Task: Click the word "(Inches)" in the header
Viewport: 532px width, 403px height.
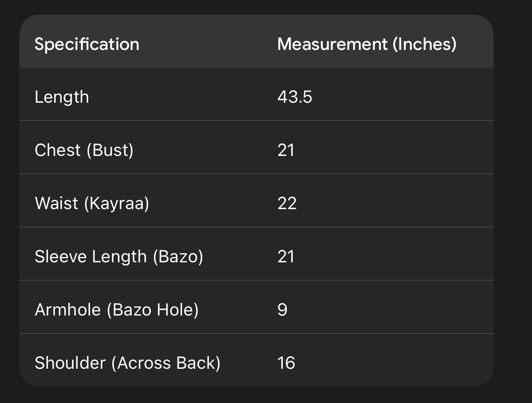Action: click(x=424, y=44)
